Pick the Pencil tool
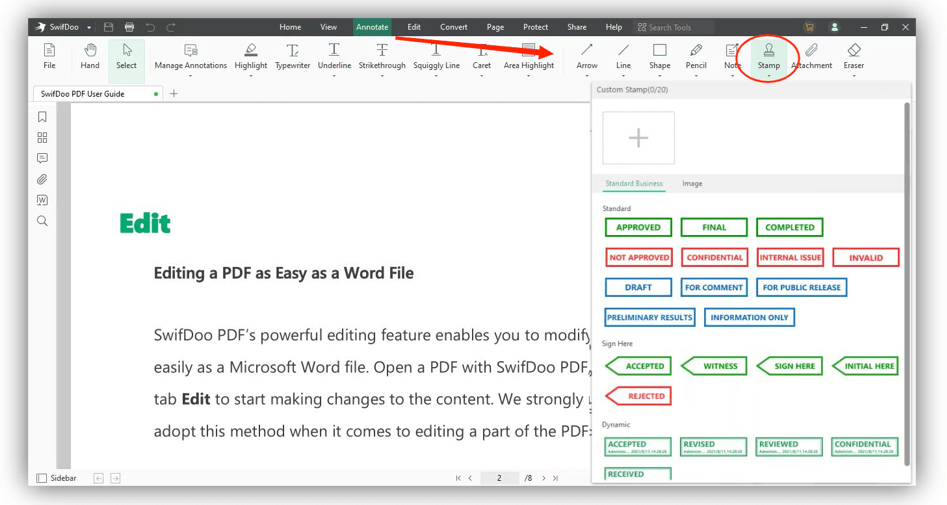Image resolution: width=947 pixels, height=505 pixels. [696, 56]
